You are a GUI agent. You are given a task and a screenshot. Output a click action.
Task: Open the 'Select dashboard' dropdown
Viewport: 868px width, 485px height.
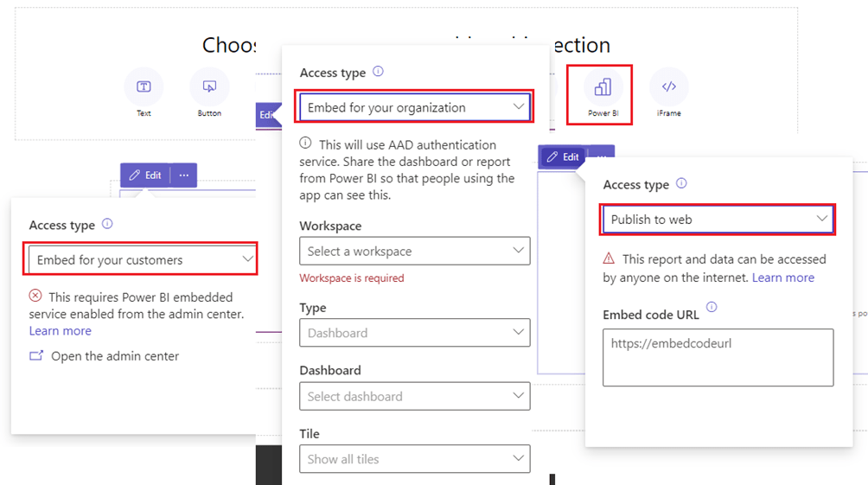[x=415, y=396]
